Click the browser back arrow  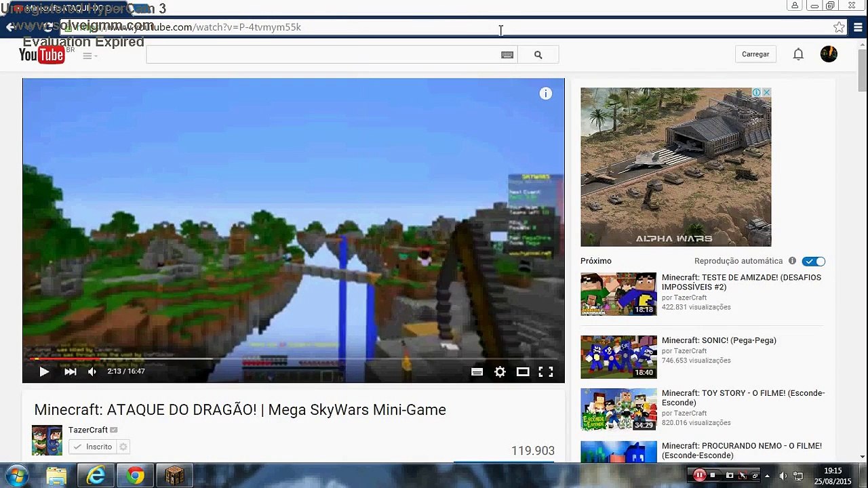(x=9, y=27)
